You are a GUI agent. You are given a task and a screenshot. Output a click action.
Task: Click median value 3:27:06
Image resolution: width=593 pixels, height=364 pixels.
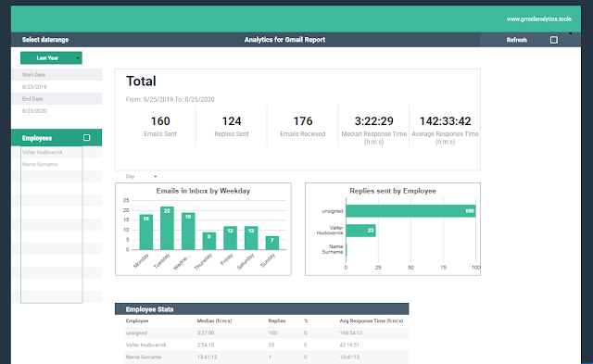point(206,333)
